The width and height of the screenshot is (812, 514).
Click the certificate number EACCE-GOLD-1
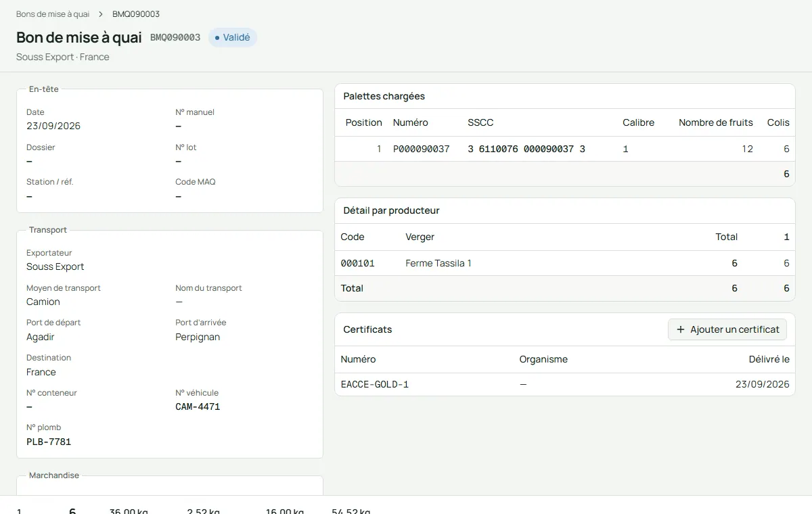pos(375,384)
